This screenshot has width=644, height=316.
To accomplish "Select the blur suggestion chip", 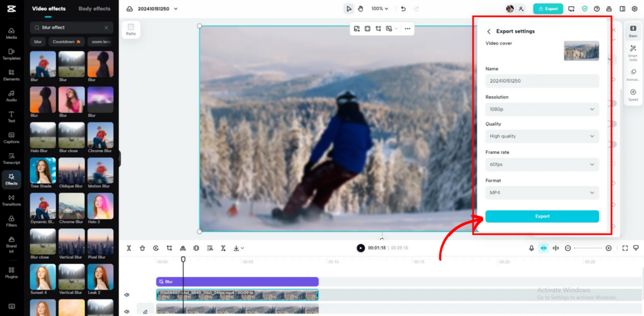I will tap(38, 42).
